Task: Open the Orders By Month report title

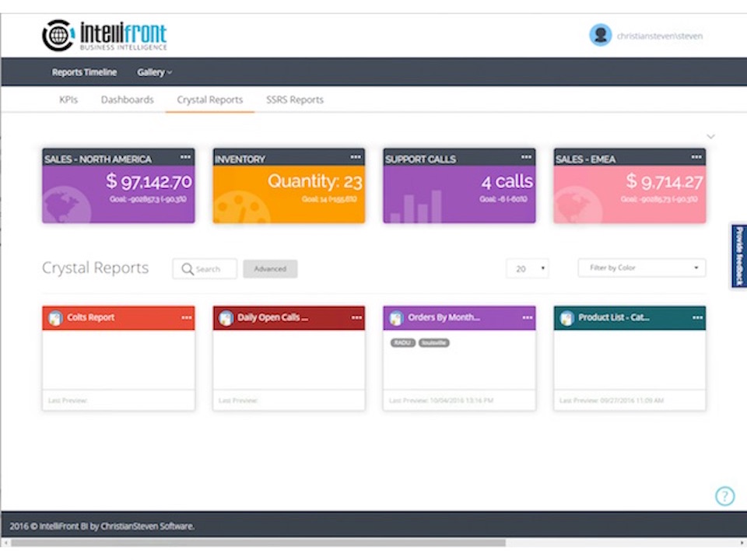Action: click(444, 317)
